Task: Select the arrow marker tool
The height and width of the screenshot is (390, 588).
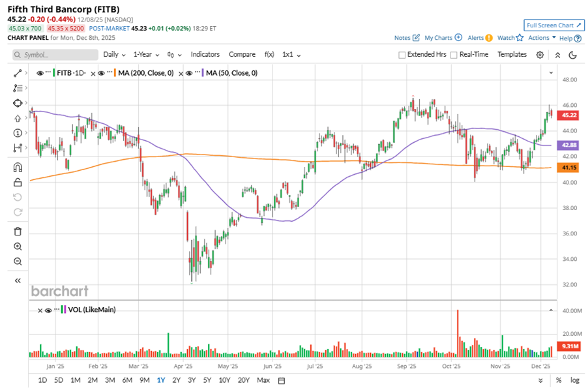Action: pyautogui.click(x=18, y=118)
